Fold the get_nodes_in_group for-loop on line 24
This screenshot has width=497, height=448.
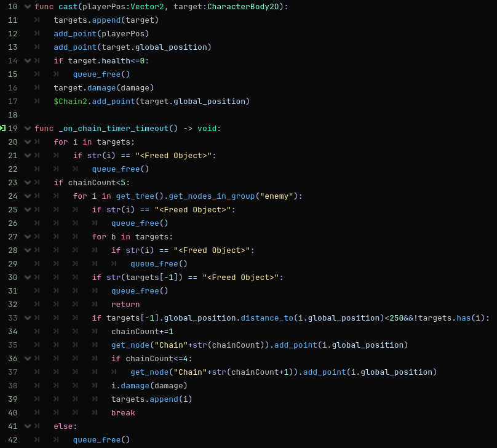pos(27,196)
